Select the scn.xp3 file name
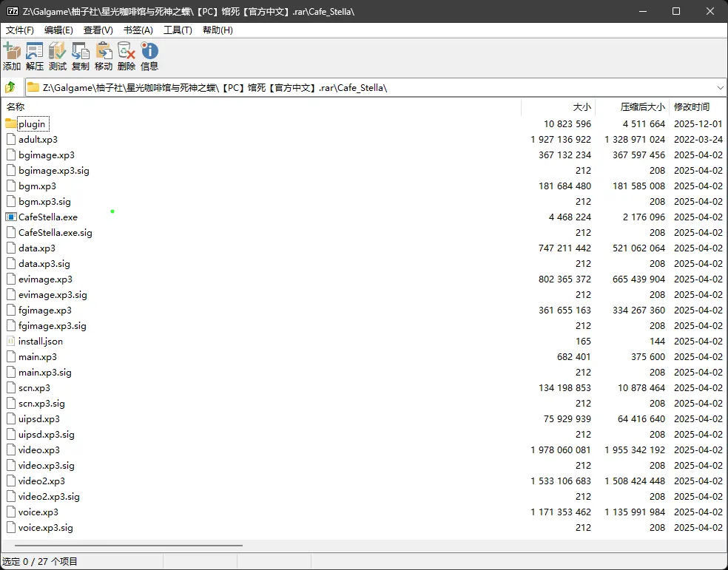728x570 pixels. (x=34, y=388)
